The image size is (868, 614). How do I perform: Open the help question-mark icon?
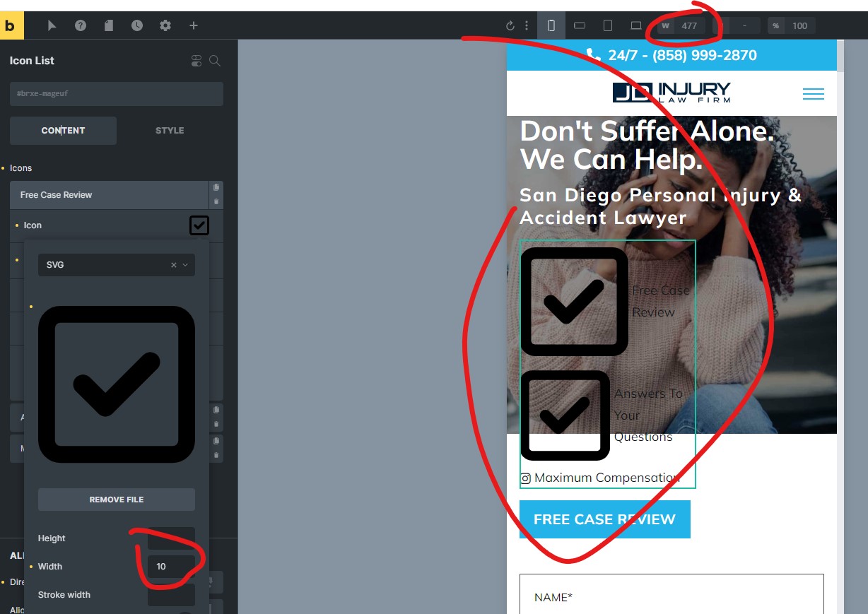click(x=81, y=25)
